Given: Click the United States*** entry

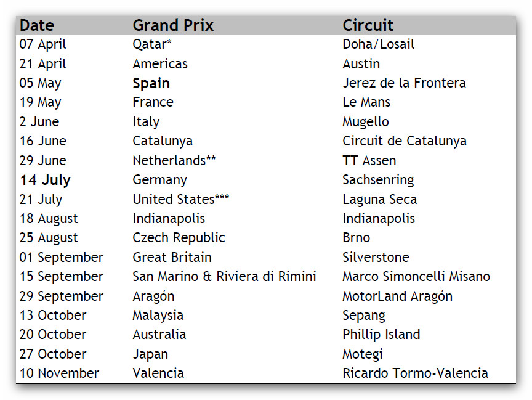Looking at the screenshot, I should (180, 200).
